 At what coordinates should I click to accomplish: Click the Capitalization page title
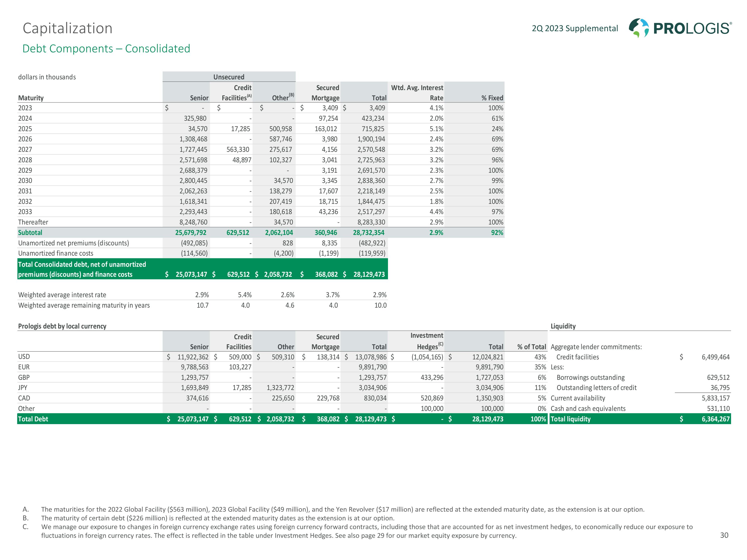pyautogui.click(x=67, y=28)
